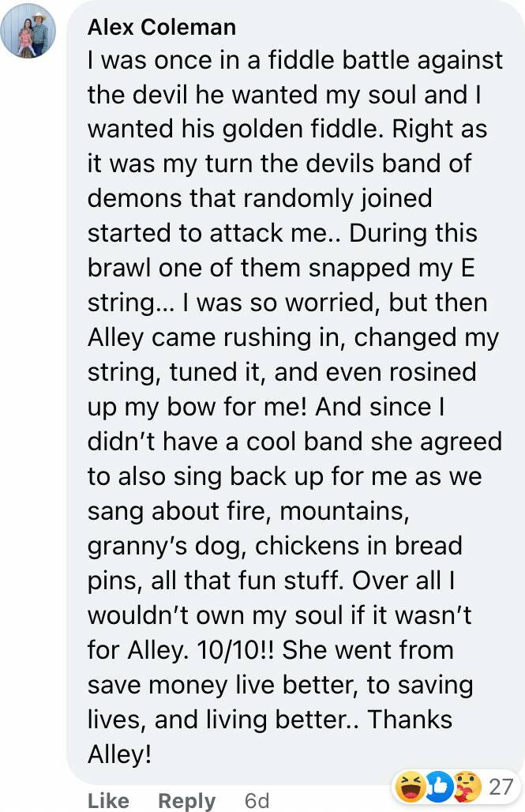Image resolution: width=525 pixels, height=812 pixels.
Task: Click the comment's opening line about a fiddle battle
Action: [294, 61]
